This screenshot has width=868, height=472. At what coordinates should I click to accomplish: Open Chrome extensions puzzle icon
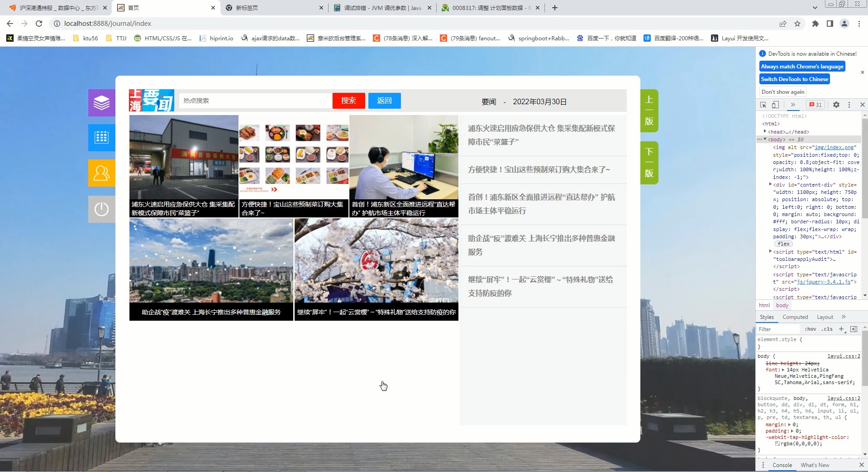tap(815, 24)
